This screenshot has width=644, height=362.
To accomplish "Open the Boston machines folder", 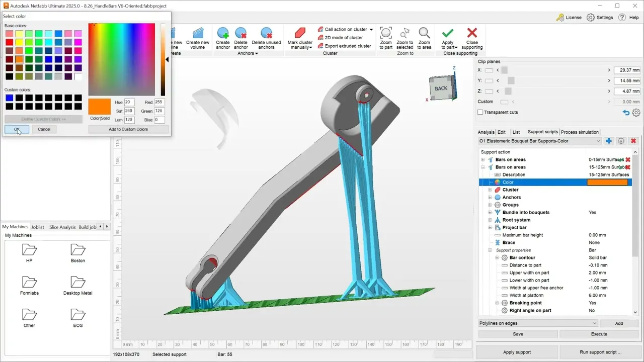I will click(x=78, y=250).
